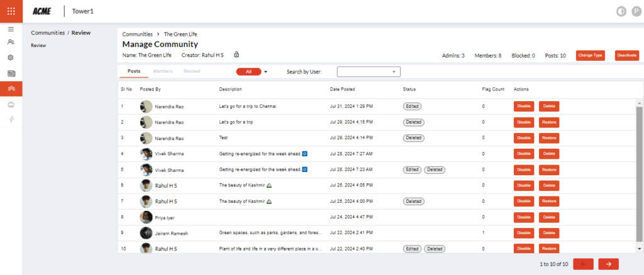Screen dimensions: 644x275
Task: Open the users icon in sidebar
Action: [x=11, y=42]
